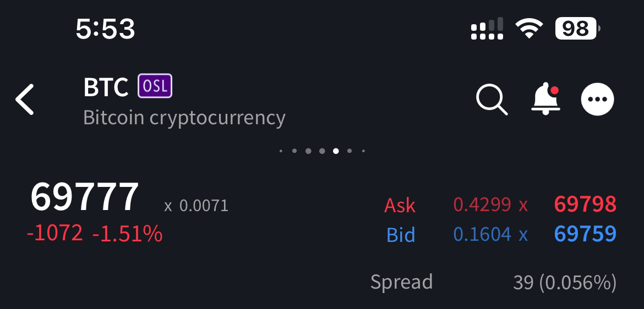The width and height of the screenshot is (644, 309).
Task: Open the search magnifier icon
Action: (x=492, y=100)
